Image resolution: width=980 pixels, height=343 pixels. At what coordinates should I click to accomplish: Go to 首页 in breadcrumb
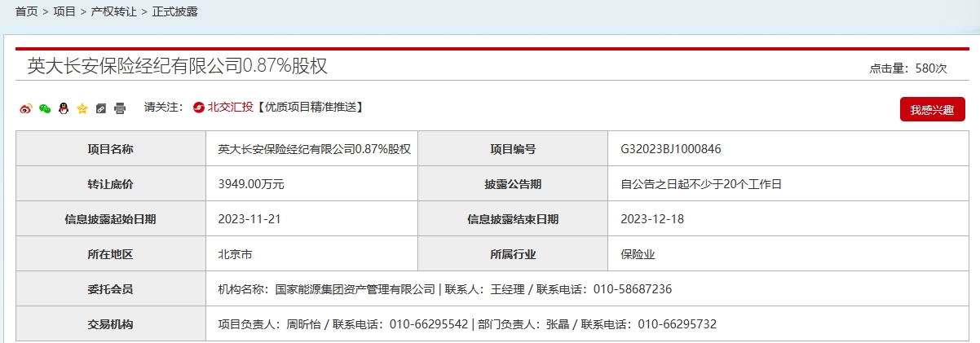(26, 11)
